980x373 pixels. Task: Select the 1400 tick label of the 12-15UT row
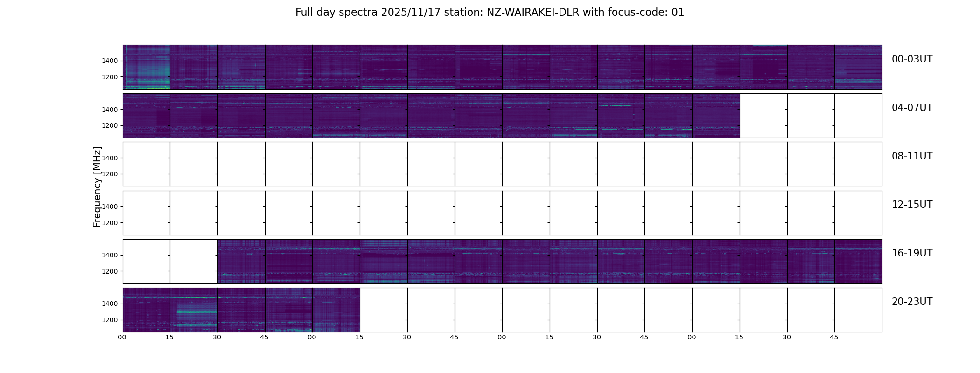click(110, 207)
